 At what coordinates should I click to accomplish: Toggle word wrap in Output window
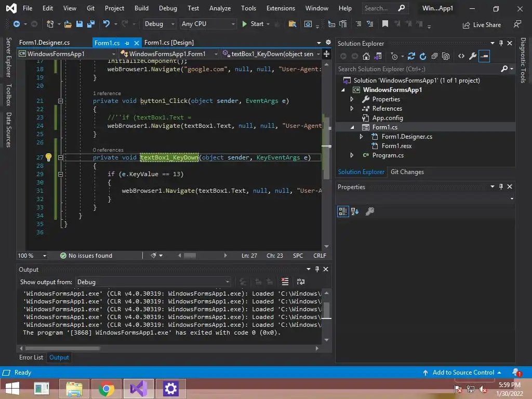(300, 282)
